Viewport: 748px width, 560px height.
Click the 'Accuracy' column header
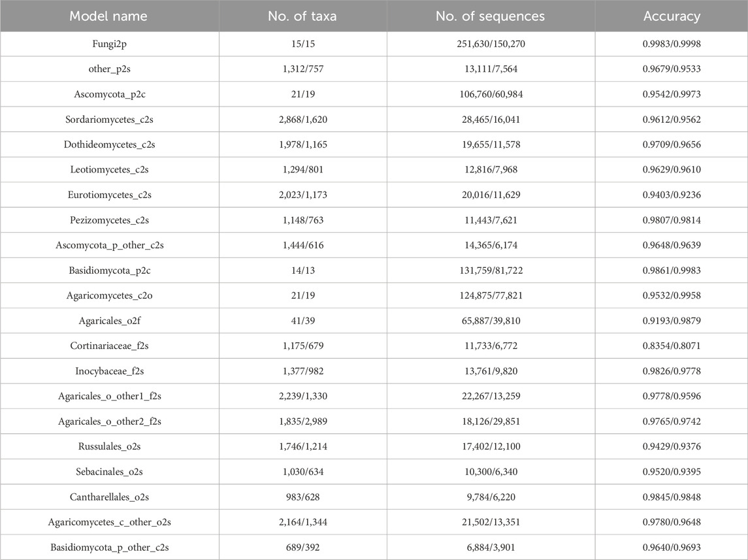point(671,16)
